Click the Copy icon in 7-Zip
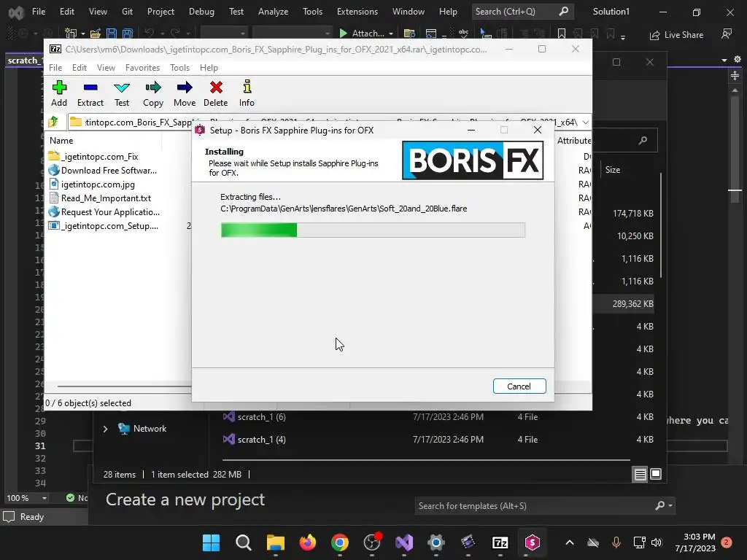 (x=153, y=93)
